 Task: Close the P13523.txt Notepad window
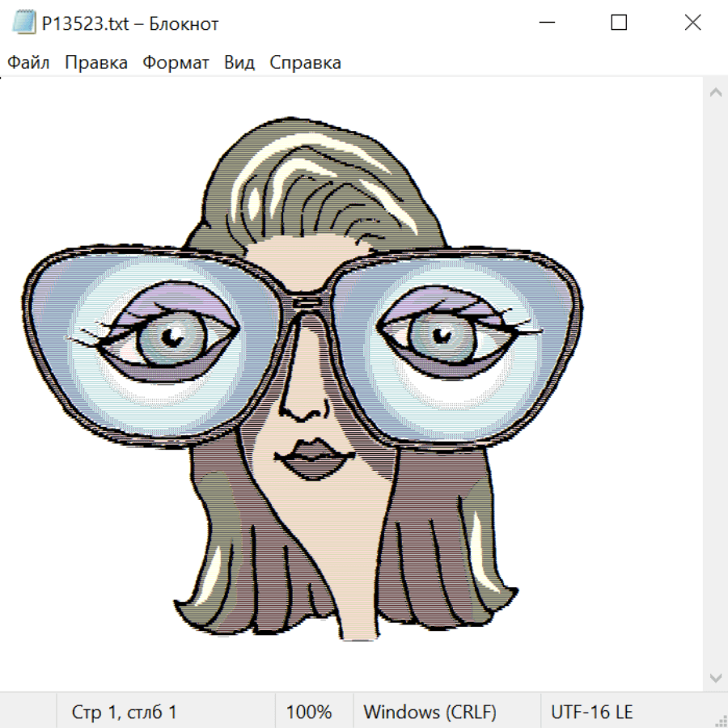coord(692,23)
